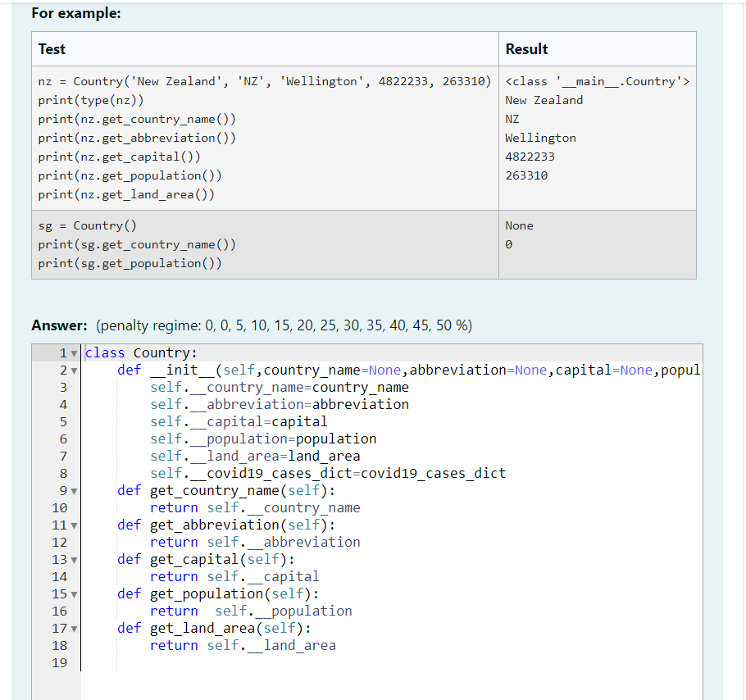Collapse the get_capital method fold icon
The image size is (746, 700).
tap(73, 559)
